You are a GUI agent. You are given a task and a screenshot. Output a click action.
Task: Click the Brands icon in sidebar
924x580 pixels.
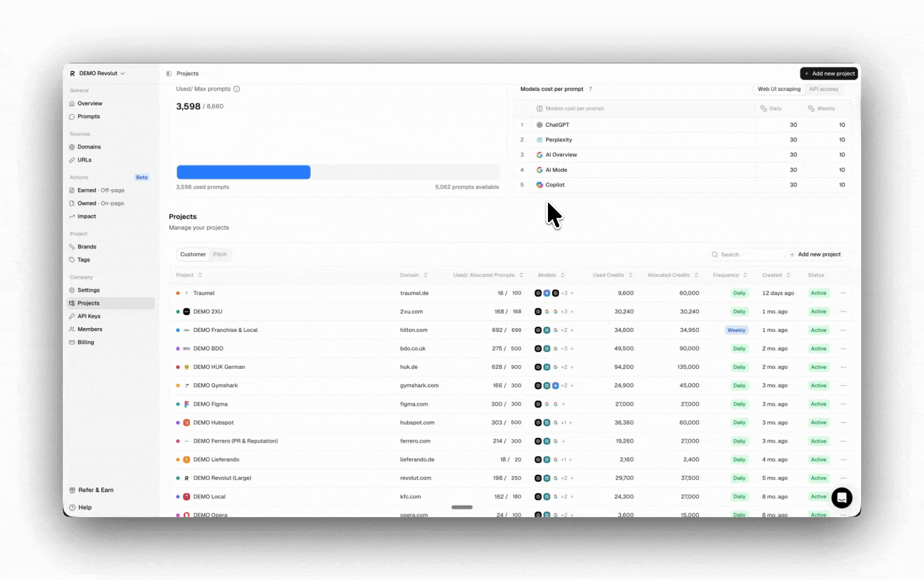pyautogui.click(x=72, y=247)
